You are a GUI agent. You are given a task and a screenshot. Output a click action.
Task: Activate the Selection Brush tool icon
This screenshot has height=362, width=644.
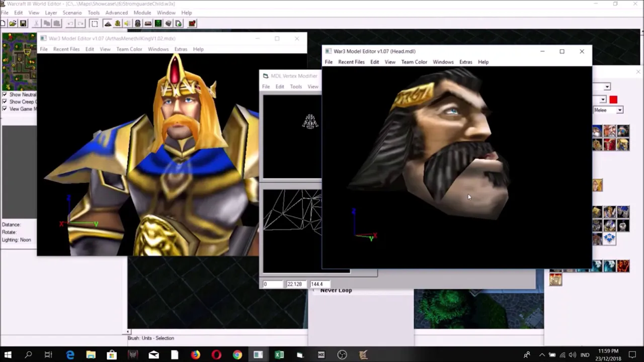(94, 23)
